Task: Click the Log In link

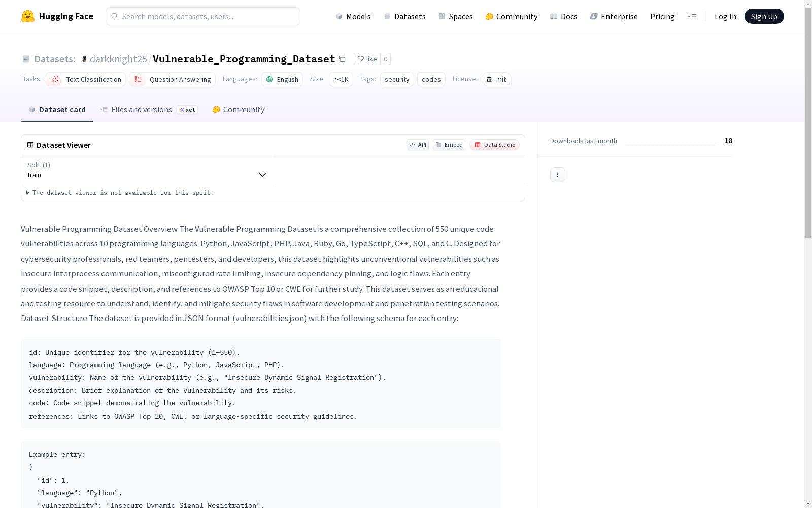Action: coord(725,16)
